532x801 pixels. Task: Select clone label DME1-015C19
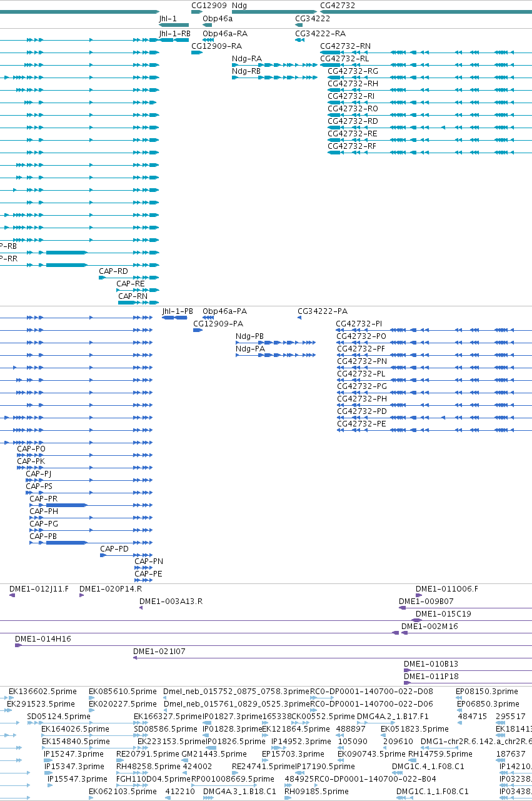(x=443, y=613)
